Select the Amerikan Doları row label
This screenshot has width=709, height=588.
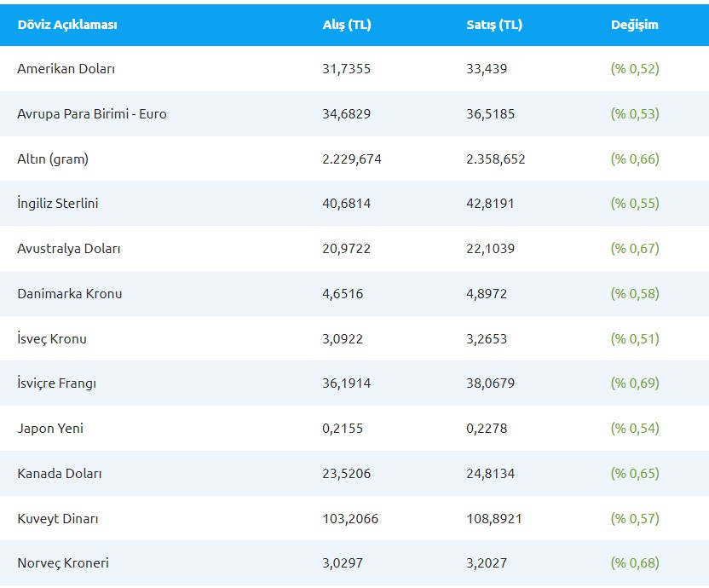66,69
